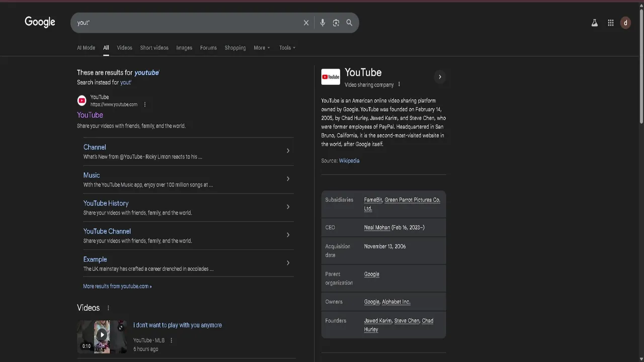Click the Google logo
This screenshot has height=362, width=644.
pos(40,22)
